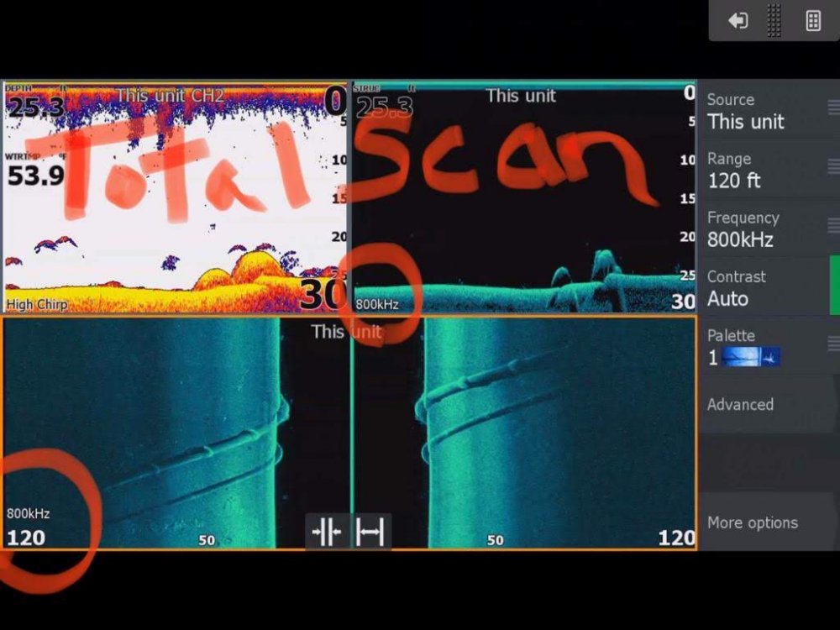The height and width of the screenshot is (630, 840).
Task: Toggle the green Contrast Auto indicator
Action: coord(834,286)
